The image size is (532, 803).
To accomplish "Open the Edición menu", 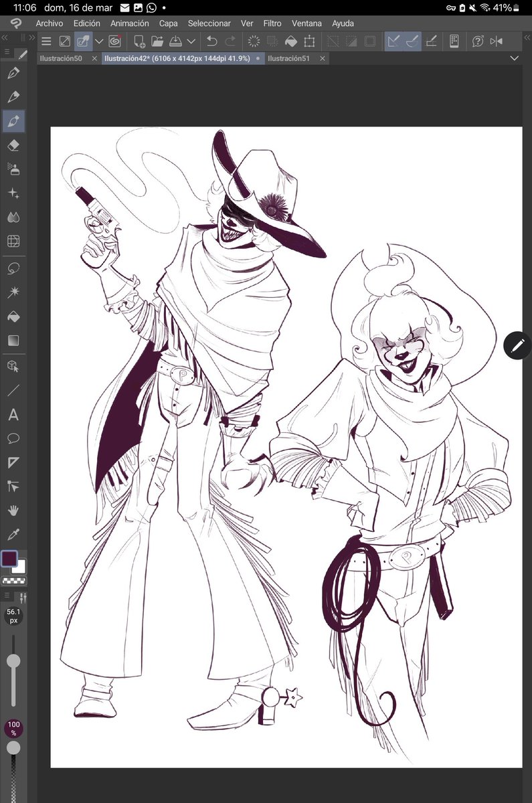I will coord(87,23).
